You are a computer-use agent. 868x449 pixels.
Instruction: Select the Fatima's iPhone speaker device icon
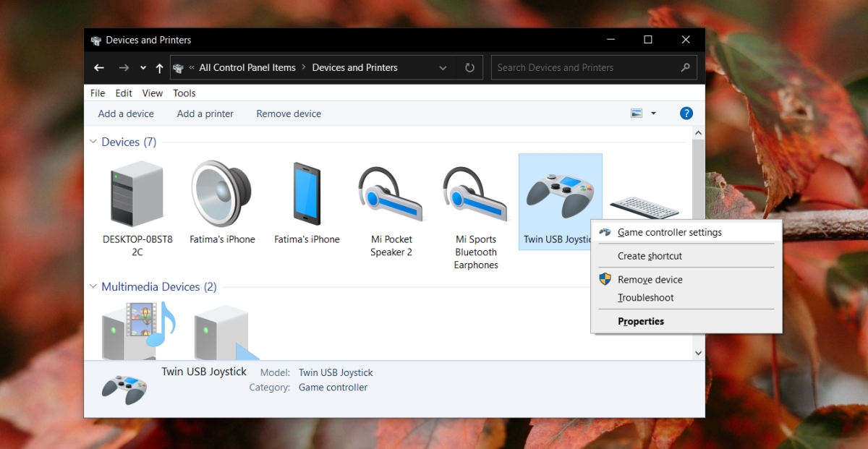click(222, 194)
